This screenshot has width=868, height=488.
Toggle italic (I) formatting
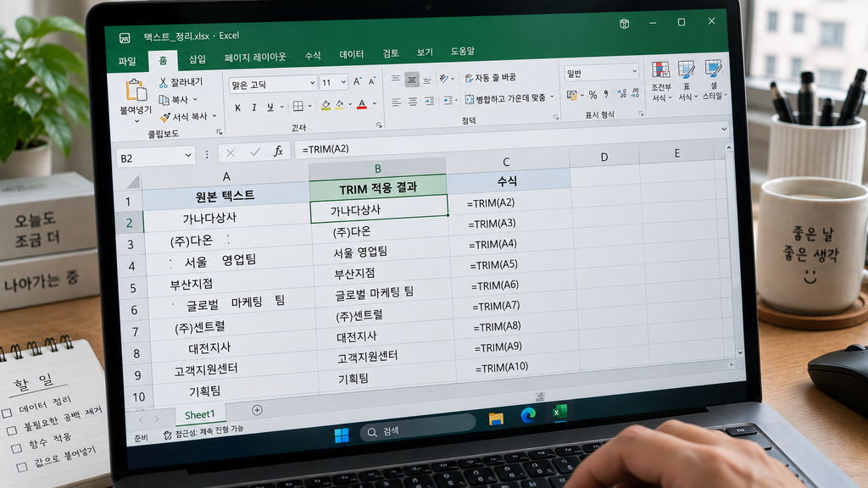pos(254,108)
